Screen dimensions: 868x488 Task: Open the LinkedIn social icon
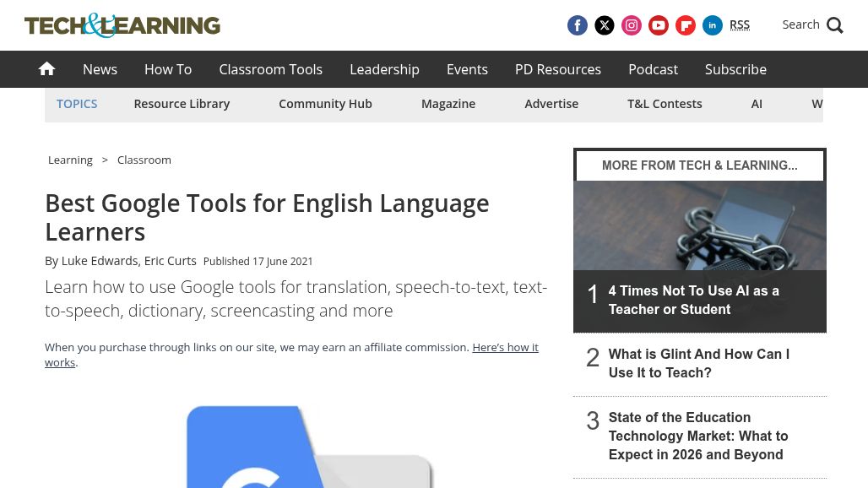pos(713,25)
